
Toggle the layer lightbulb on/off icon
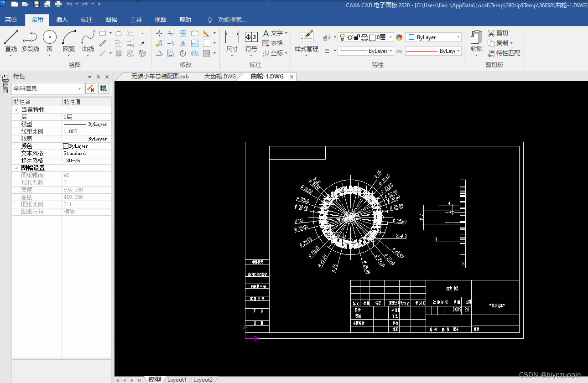[x=342, y=37]
